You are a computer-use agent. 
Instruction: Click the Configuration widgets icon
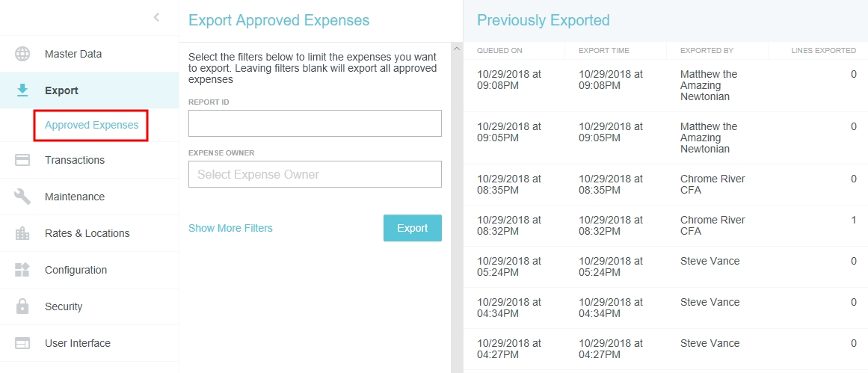pyautogui.click(x=22, y=270)
